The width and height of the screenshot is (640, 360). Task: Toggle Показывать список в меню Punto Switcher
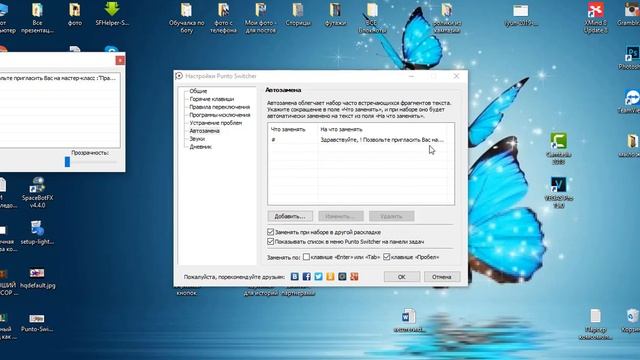point(270,242)
